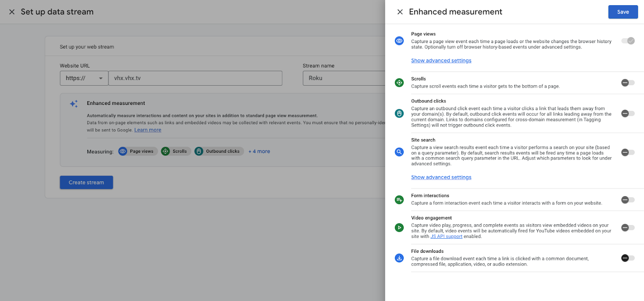Save the enhanced measurement settings
Viewport: 644px width, 301px height.
click(x=623, y=12)
